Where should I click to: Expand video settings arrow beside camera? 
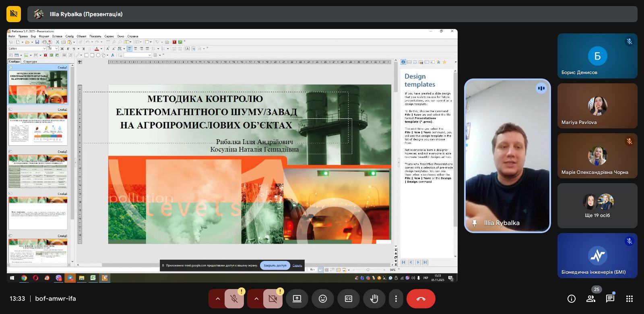(256, 299)
